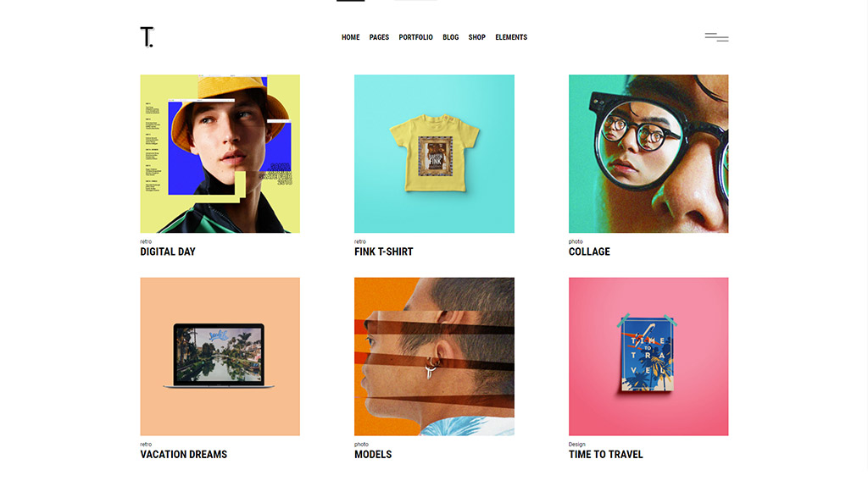Image resolution: width=868 pixels, height=481 pixels.
Task: Open the yellow Fink T-shirt image
Action: (x=434, y=153)
